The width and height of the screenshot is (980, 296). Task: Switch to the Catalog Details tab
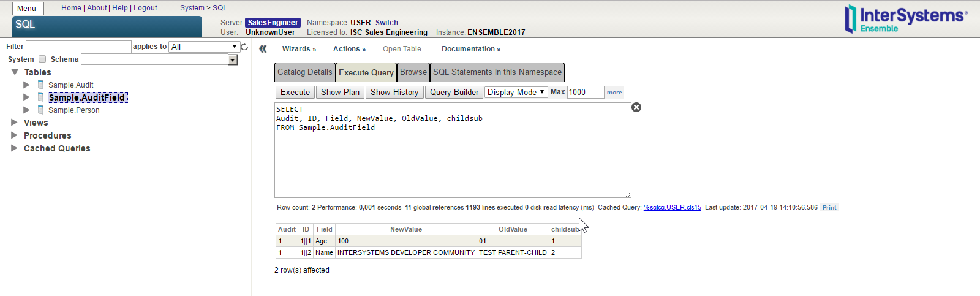click(304, 72)
